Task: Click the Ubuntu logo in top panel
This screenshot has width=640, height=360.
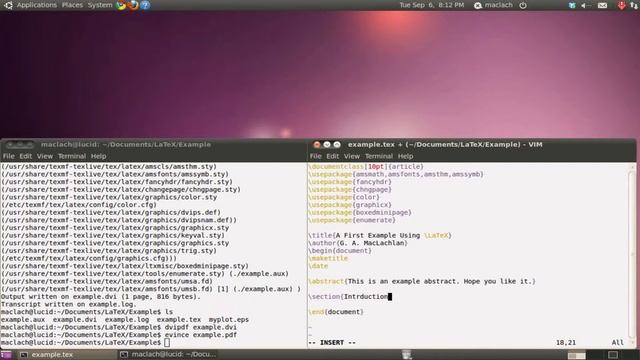Action: tap(8, 5)
